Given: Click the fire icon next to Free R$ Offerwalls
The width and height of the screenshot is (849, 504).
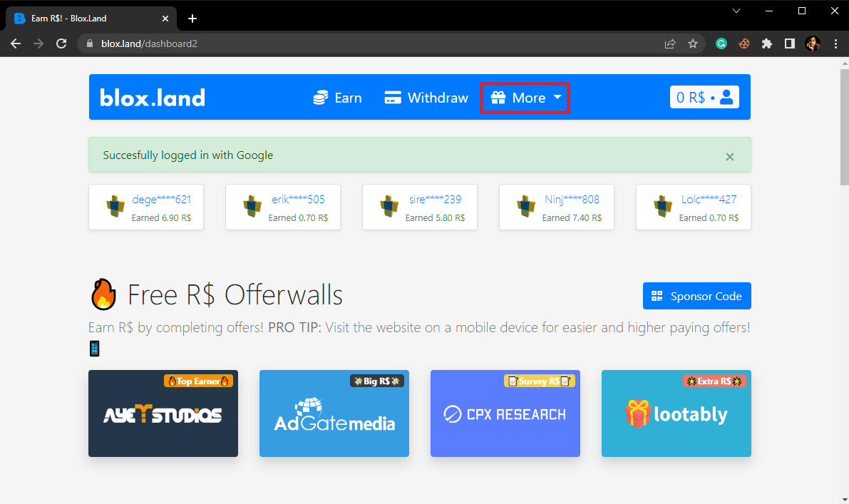Looking at the screenshot, I should [x=103, y=294].
